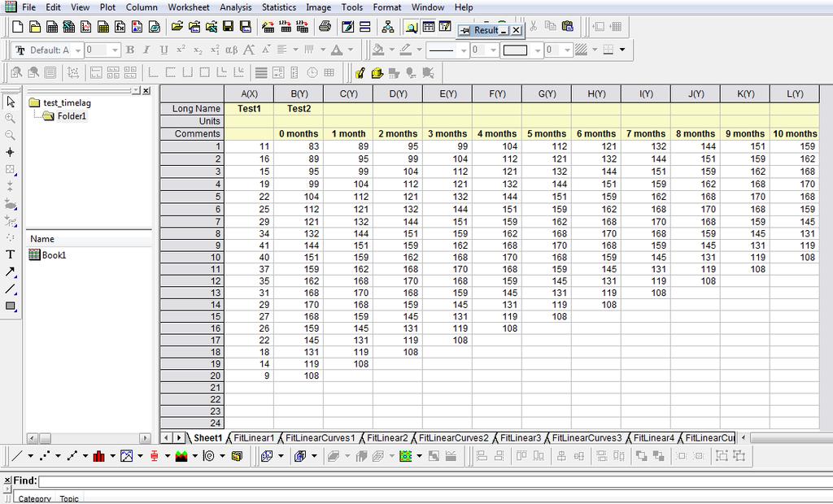The height and width of the screenshot is (504, 833).
Task: Select row header 10
Action: click(x=192, y=257)
